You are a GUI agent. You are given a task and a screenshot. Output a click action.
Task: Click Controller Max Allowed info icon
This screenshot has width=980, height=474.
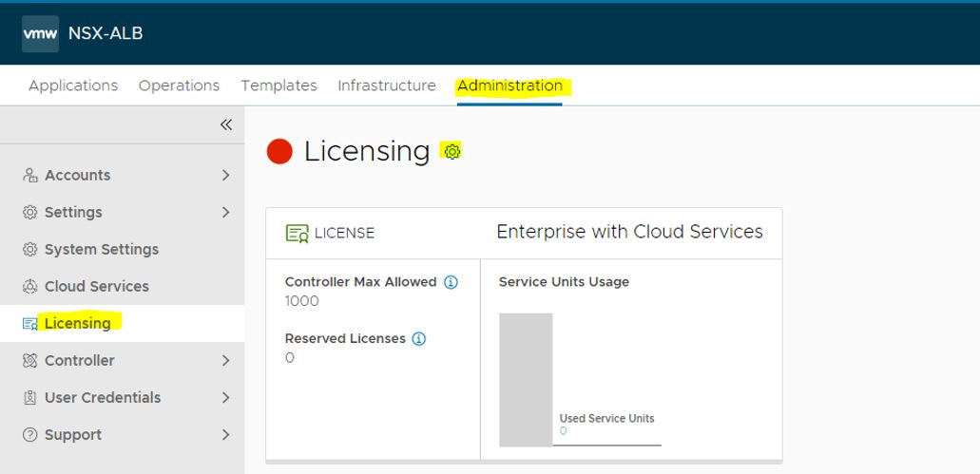click(451, 282)
